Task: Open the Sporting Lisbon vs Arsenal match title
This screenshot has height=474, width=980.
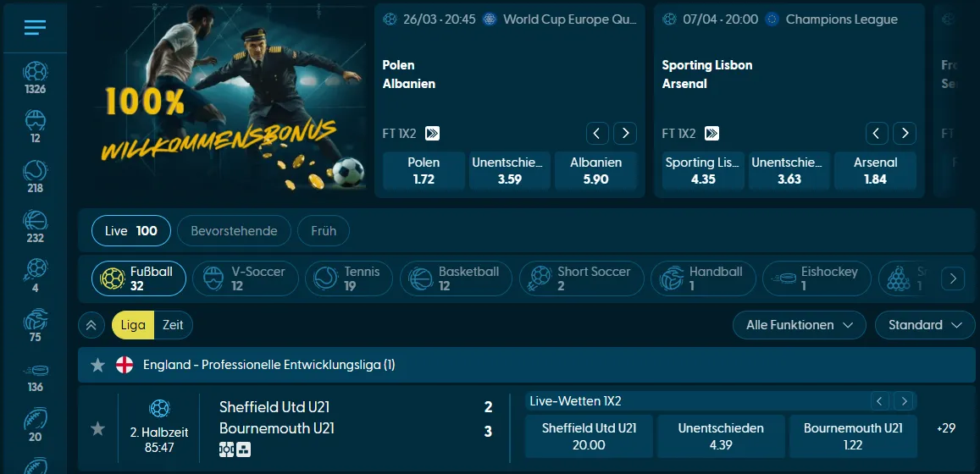Action: [707, 74]
